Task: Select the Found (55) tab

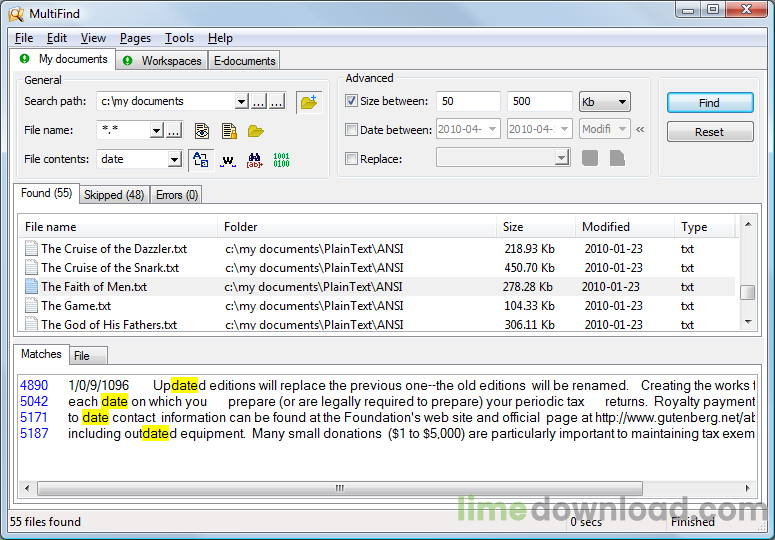Action: 46,193
